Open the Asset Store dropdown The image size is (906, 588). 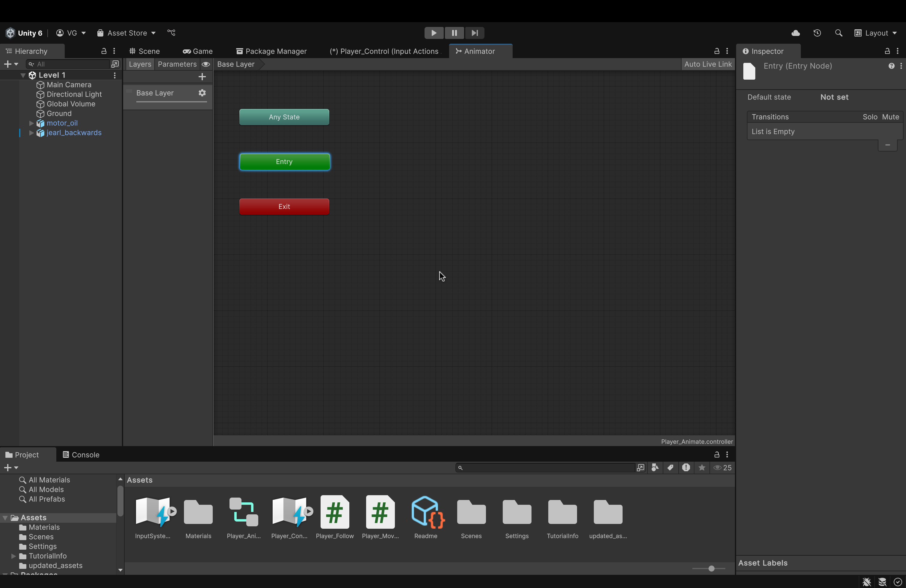click(126, 33)
